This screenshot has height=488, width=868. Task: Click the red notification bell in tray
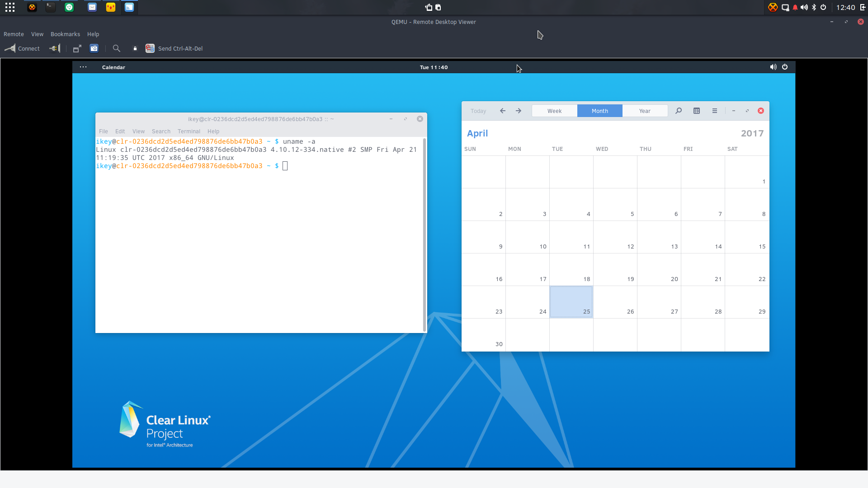tap(795, 7)
